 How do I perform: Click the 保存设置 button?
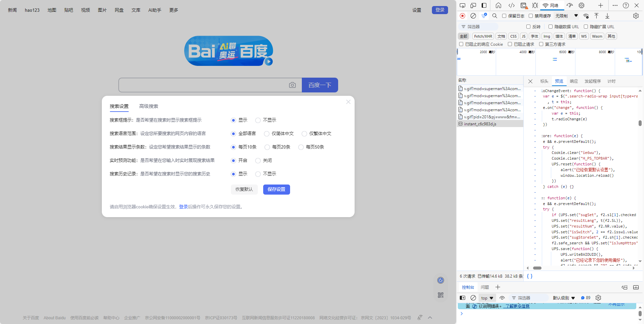pyautogui.click(x=276, y=190)
